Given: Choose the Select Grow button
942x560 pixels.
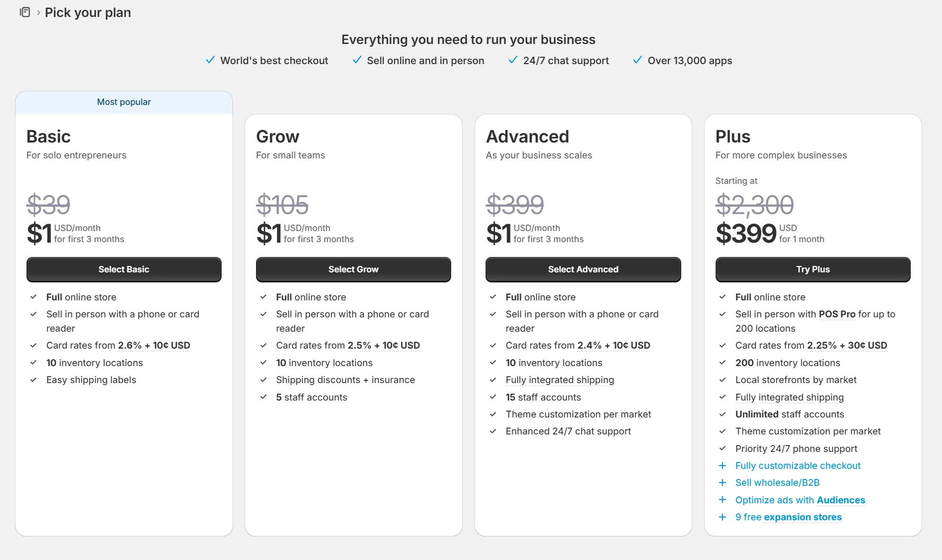Looking at the screenshot, I should [x=353, y=269].
